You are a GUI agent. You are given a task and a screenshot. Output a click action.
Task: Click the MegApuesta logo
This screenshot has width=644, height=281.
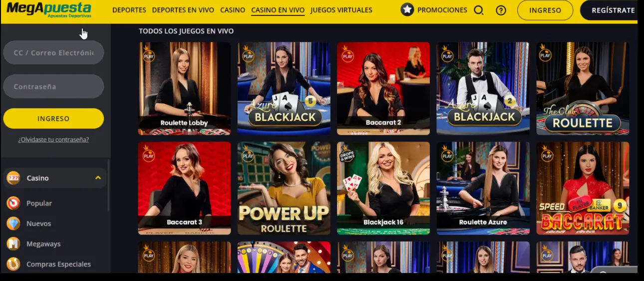coord(49,9)
